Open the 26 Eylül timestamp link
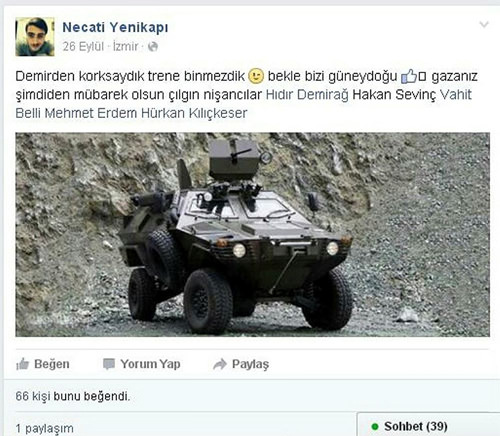The image size is (500, 436). 83,46
